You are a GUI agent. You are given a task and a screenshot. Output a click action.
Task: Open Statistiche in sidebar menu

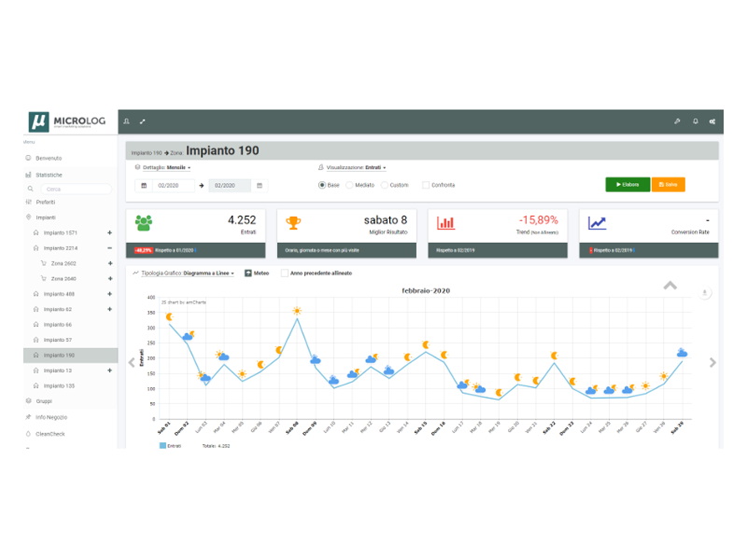click(49, 175)
